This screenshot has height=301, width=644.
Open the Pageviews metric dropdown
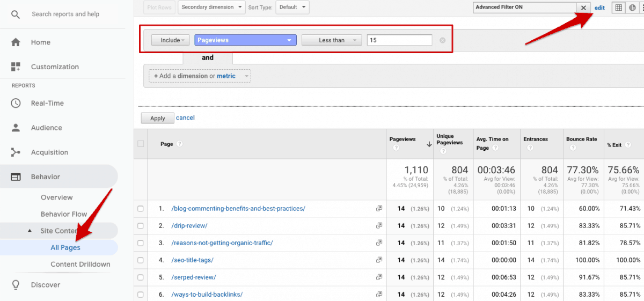245,40
